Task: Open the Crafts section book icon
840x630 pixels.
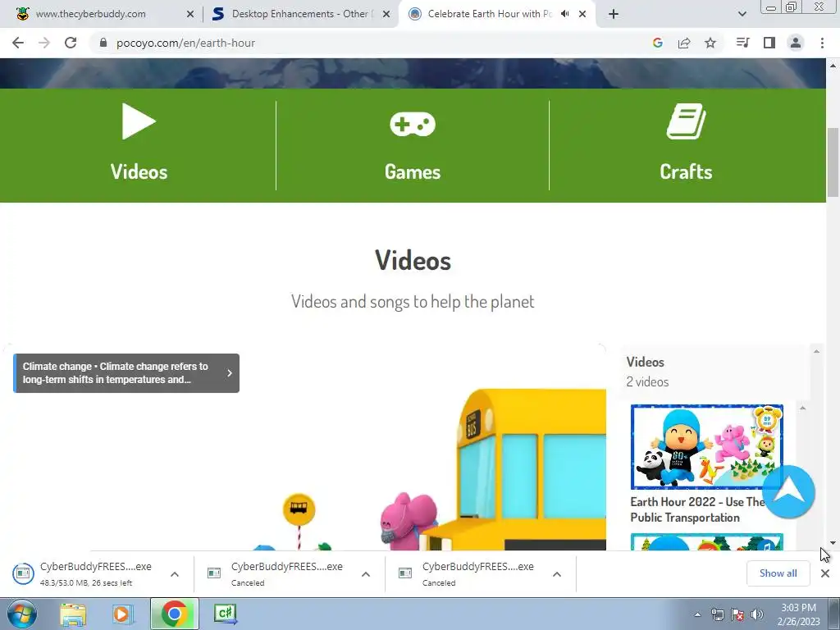Action: [x=687, y=121]
